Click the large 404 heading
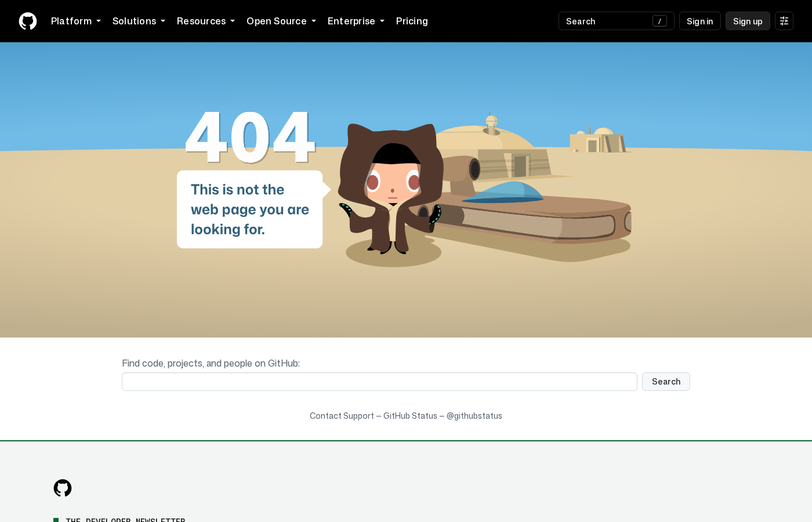 click(250, 137)
